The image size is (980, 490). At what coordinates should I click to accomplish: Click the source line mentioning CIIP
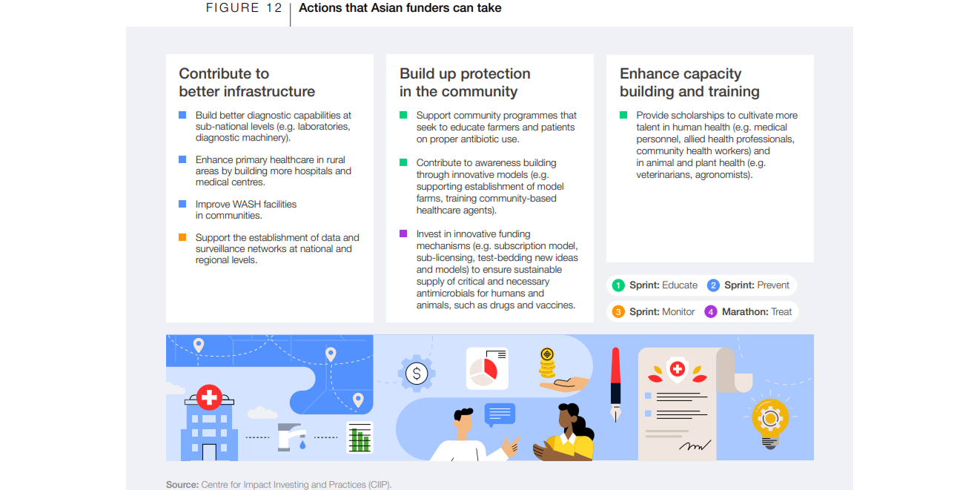point(279,484)
